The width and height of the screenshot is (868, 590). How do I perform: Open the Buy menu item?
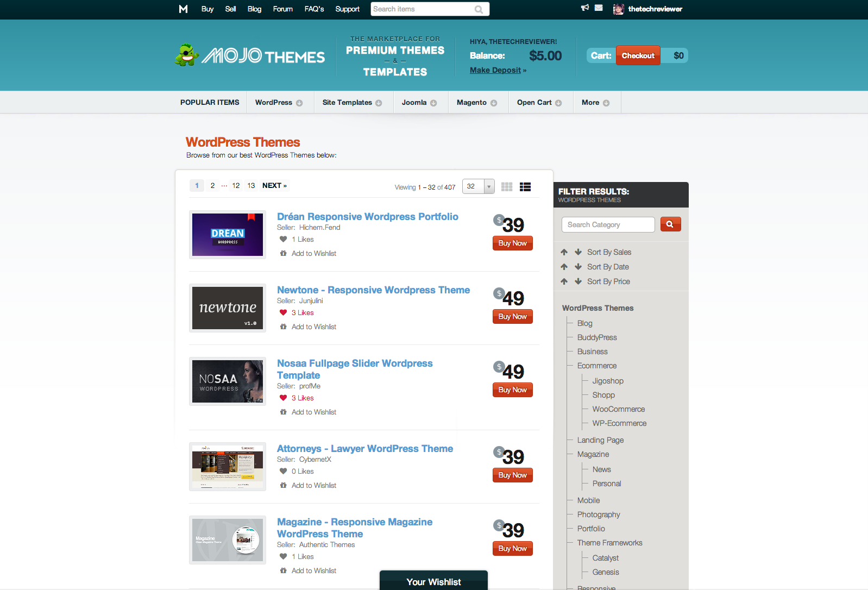(x=207, y=9)
